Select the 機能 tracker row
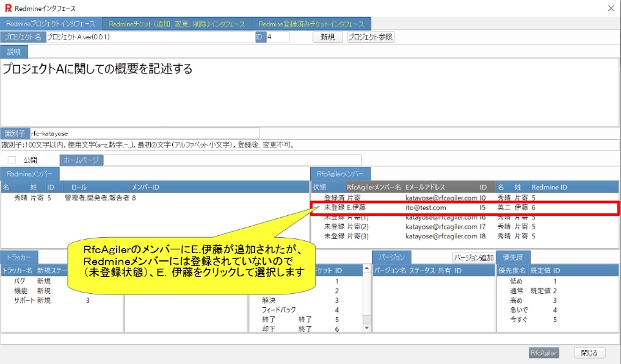 (62, 291)
